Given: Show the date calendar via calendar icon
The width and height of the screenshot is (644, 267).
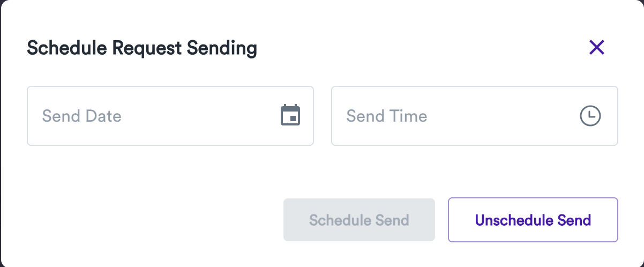Looking at the screenshot, I should pyautogui.click(x=290, y=116).
